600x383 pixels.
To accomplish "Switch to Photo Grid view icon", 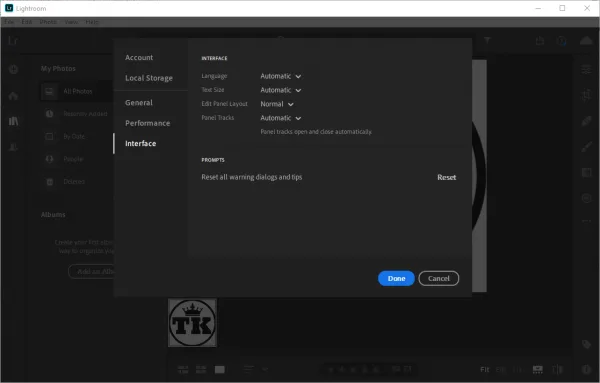I will pos(183,369).
